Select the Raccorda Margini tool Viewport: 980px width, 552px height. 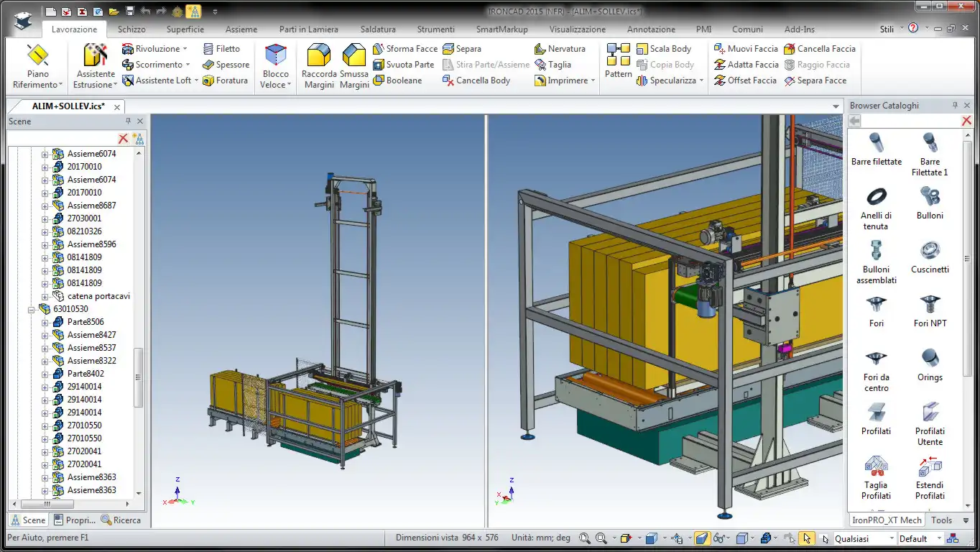tap(319, 55)
